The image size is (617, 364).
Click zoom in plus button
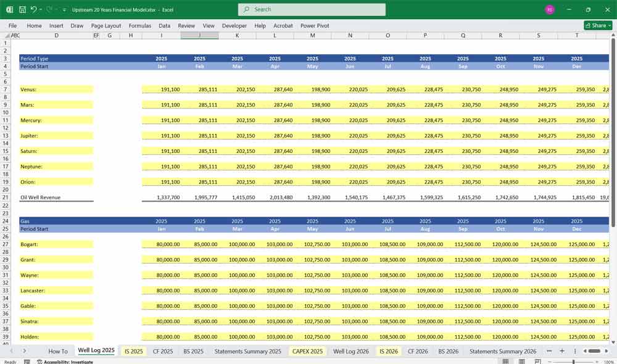point(597,362)
